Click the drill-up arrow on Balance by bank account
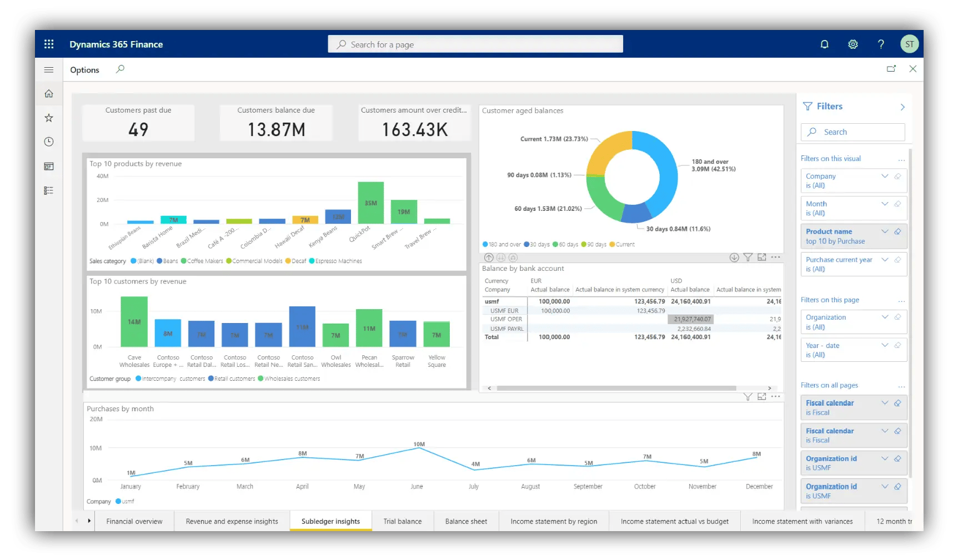The width and height of the screenshot is (958, 560). (x=489, y=257)
